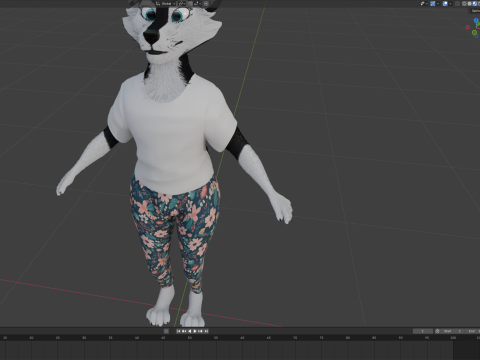Expand the pivot point dropdown arrow
This screenshot has width=480, height=360.
pyautogui.click(x=185, y=4)
